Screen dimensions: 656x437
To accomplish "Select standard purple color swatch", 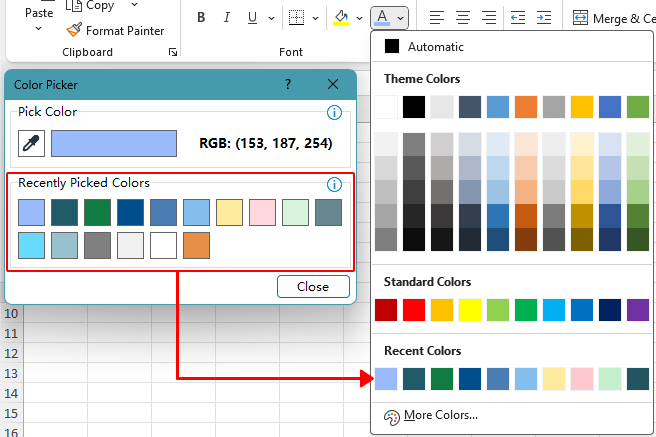I will (x=638, y=310).
